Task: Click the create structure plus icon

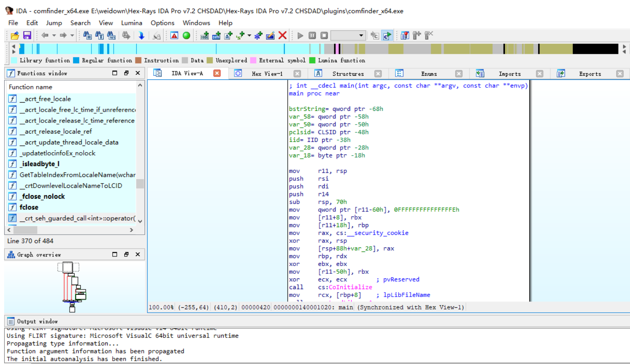Action: [240, 36]
